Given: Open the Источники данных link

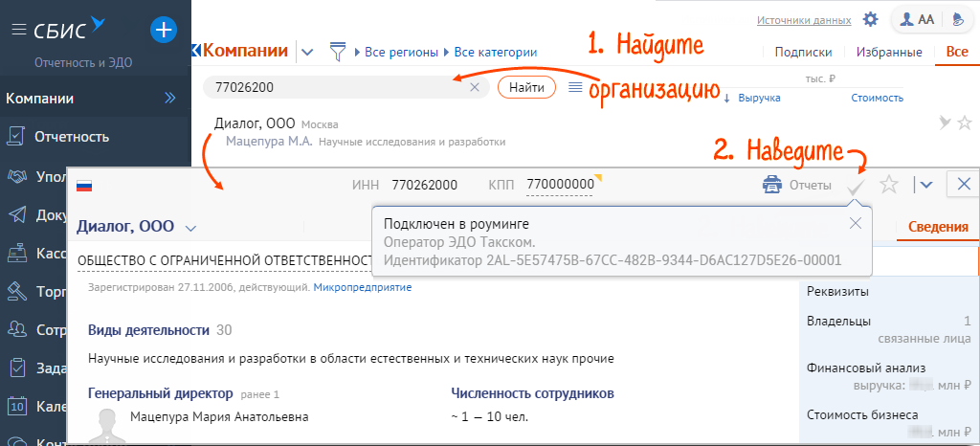Looking at the screenshot, I should [x=804, y=20].
